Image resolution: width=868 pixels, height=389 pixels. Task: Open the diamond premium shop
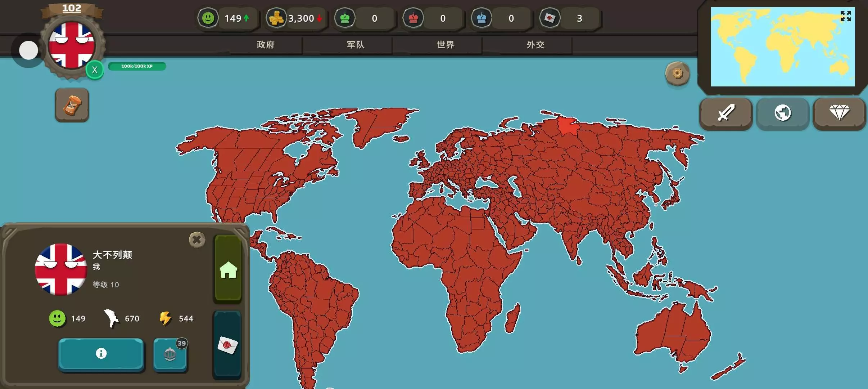click(x=839, y=113)
